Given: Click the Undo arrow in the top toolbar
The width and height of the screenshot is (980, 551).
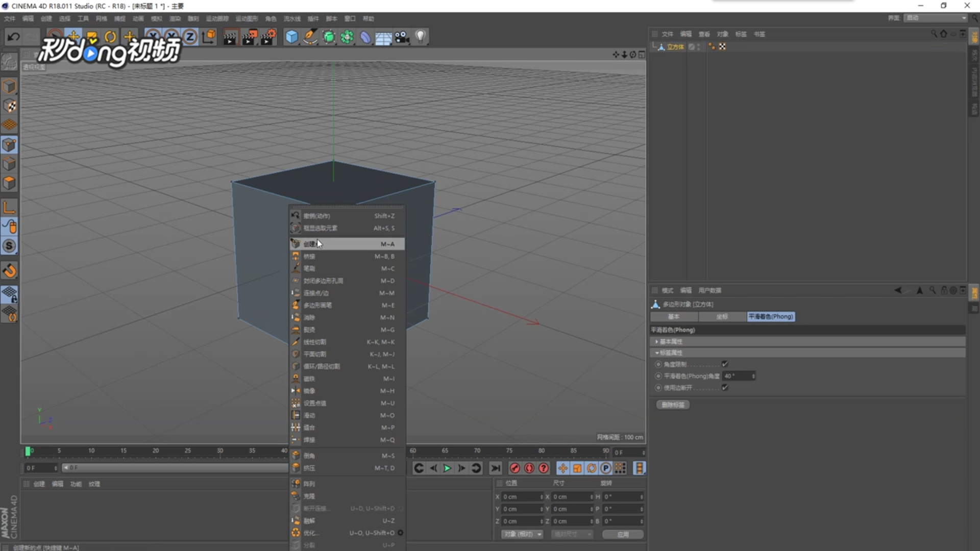Looking at the screenshot, I should tap(13, 37).
